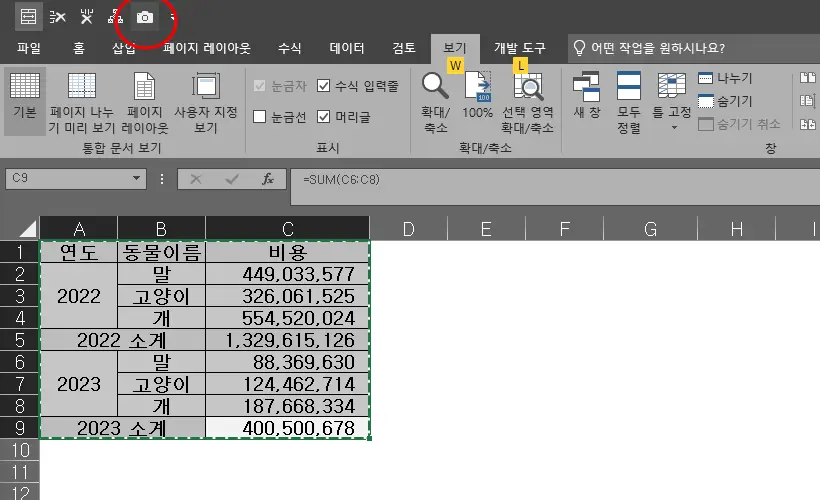820x500 pixels.
Task: Click 숨기기 취소 unhide button
Action: tap(739, 124)
